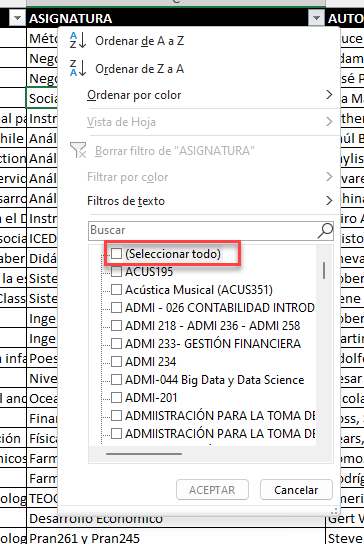Check ADMI 218 - ADMI 236 checkbox
364x544 pixels.
click(117, 325)
